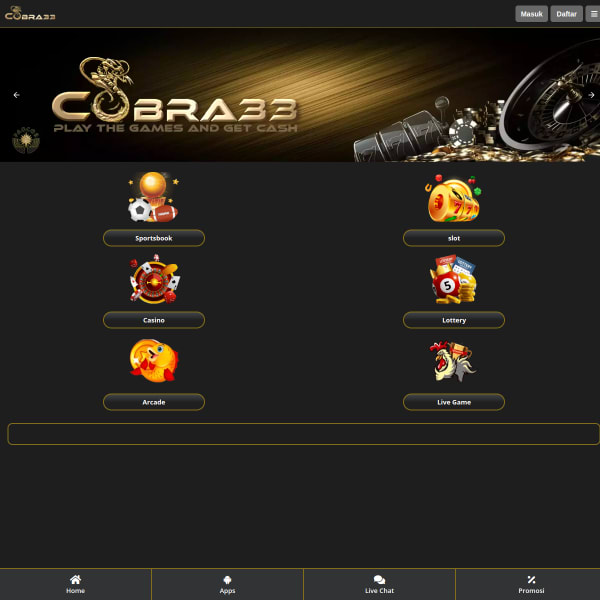The image size is (600, 600).
Task: Open the Sportsbook category button
Action: [x=154, y=238]
